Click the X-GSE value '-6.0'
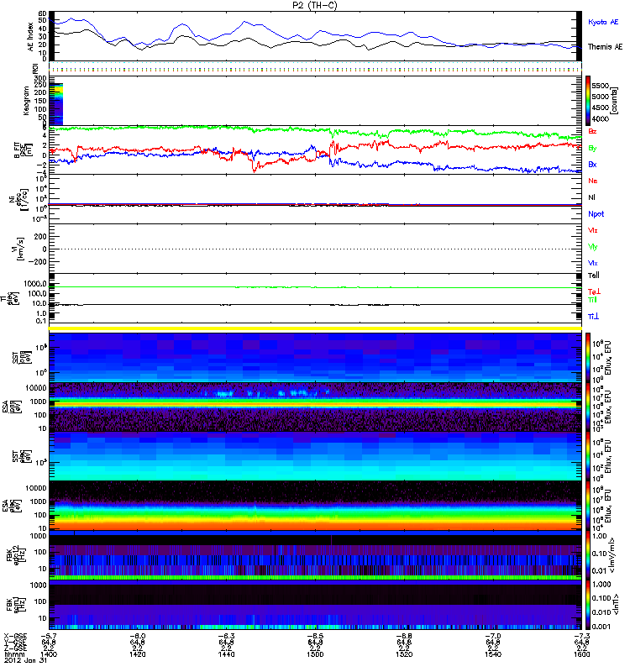This screenshot has width=630, height=672. coord(137,636)
